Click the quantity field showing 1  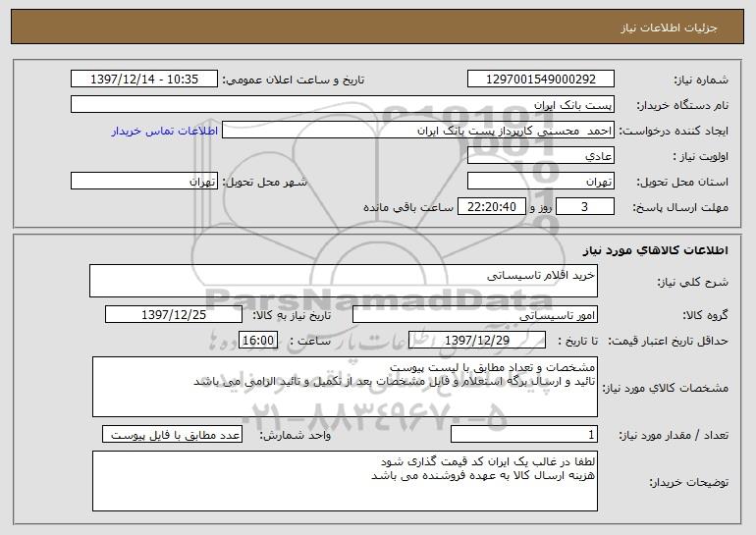tap(524, 434)
